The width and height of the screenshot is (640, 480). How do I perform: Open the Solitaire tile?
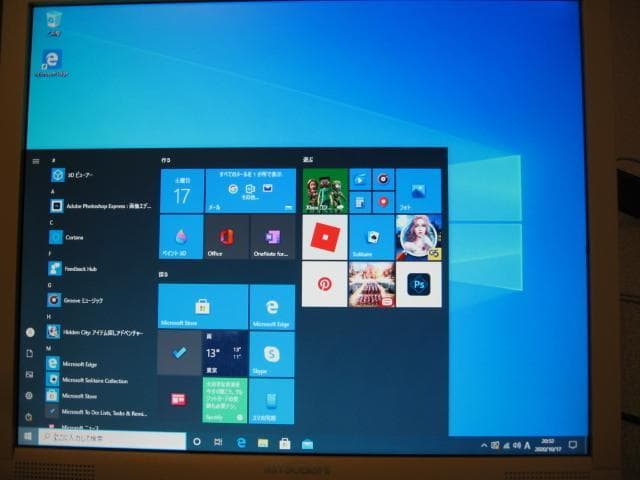click(x=371, y=237)
